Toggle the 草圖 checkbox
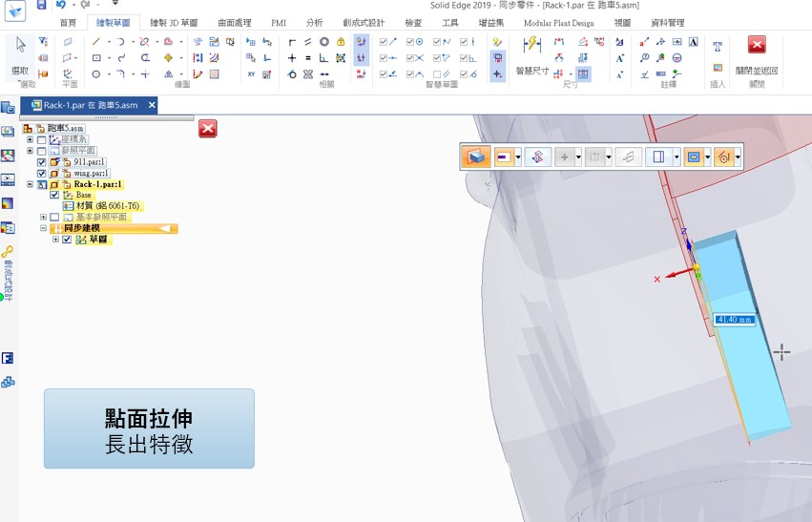The width and height of the screenshot is (812, 522). [67, 240]
